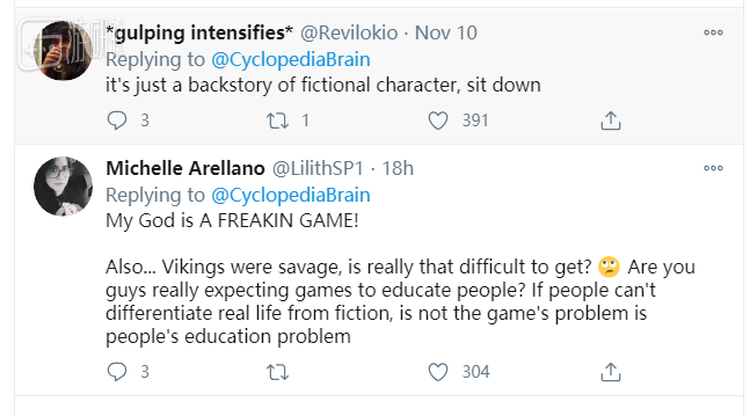This screenshot has height=416, width=750.
Task: Open more options menu on Revilokio's tweet
Action: tap(712, 32)
